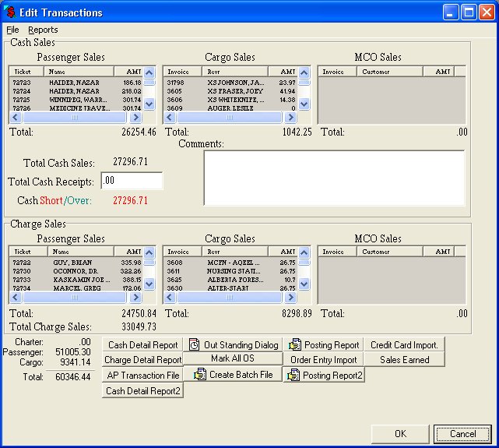Click Invoice column header in Cash Cargo Sales

[x=183, y=72]
